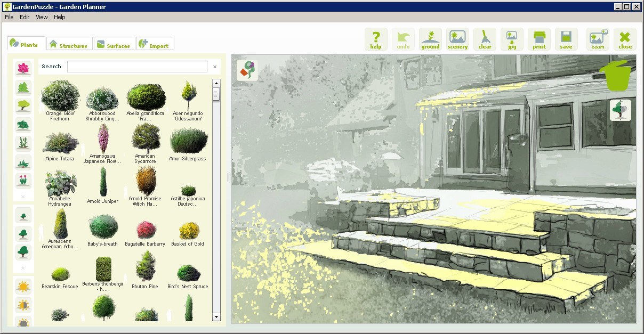Click the print toolbar icon
Viewport: 644px width, 334px height.
click(539, 39)
